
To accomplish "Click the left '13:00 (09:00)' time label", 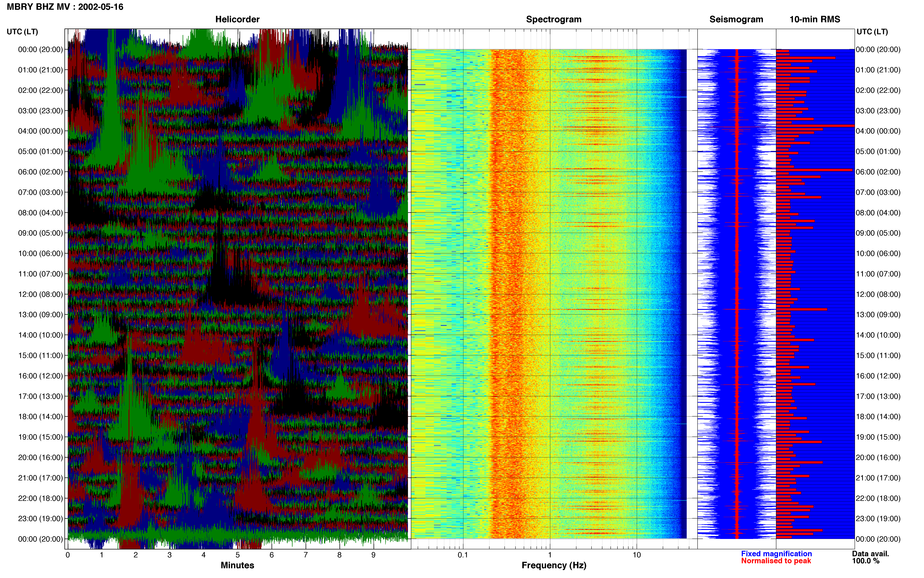I will [41, 315].
